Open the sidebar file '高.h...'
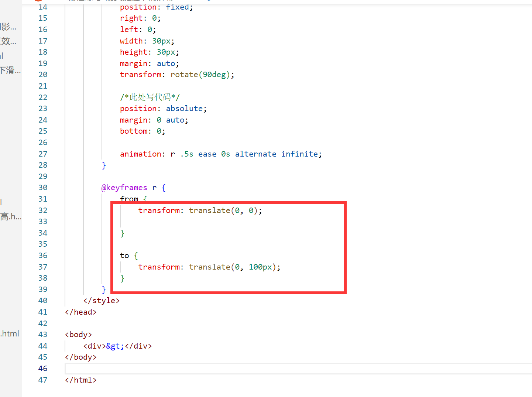Viewport: 532px width, 397px height. pyautogui.click(x=11, y=216)
